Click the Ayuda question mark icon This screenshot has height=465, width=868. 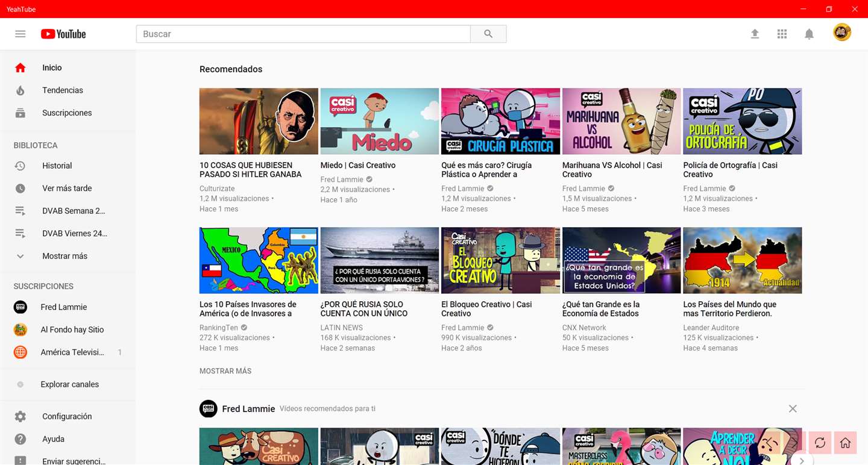[20, 439]
